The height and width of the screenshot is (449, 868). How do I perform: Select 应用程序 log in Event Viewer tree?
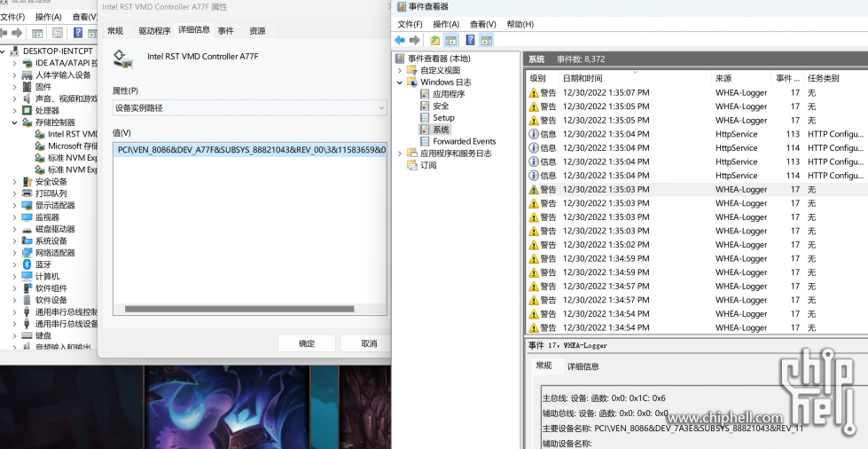coord(449,94)
